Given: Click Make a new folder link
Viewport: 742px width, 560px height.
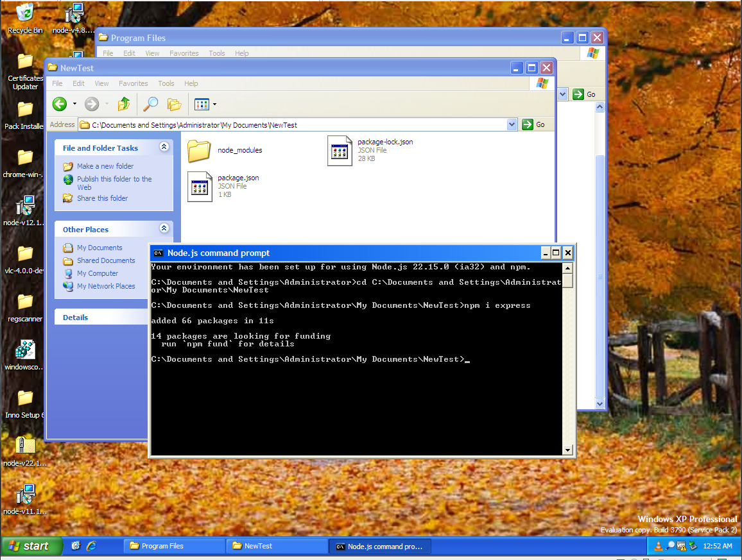Looking at the screenshot, I should [105, 166].
